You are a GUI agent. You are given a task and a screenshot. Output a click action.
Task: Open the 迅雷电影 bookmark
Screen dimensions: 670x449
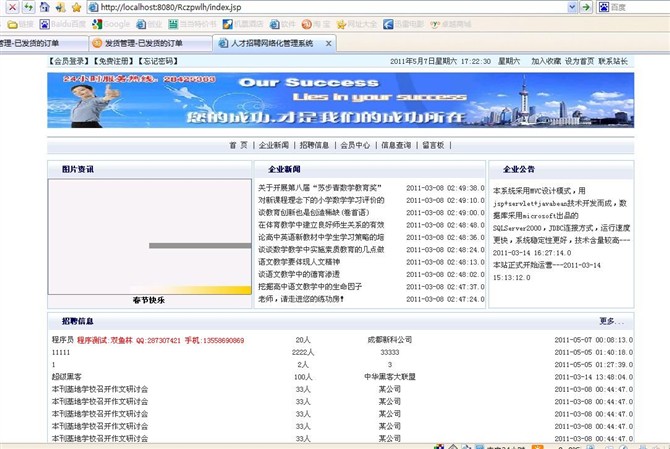[x=403, y=24]
